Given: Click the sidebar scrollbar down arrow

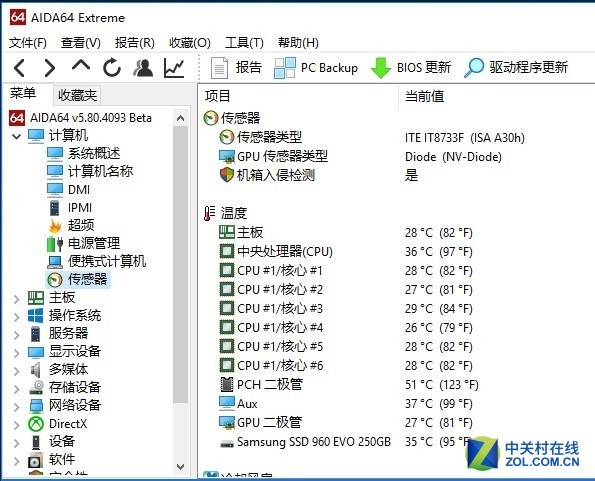Looking at the screenshot, I should (181, 467).
